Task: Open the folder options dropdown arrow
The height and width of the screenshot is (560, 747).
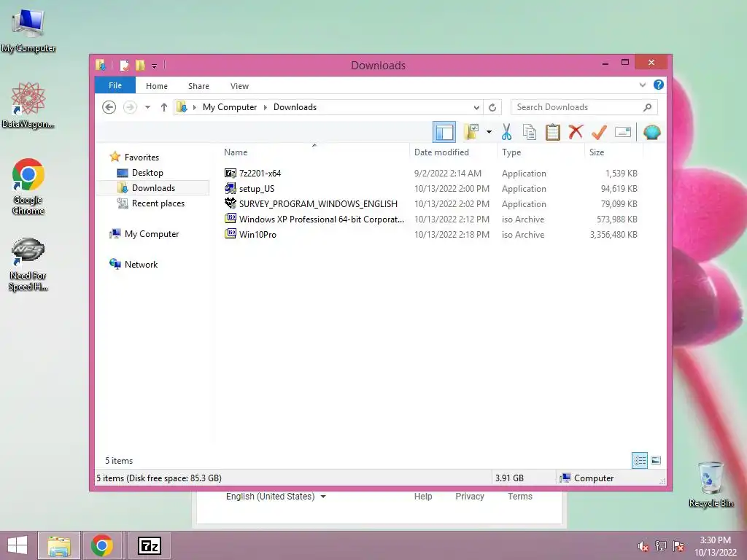Action: click(x=489, y=132)
